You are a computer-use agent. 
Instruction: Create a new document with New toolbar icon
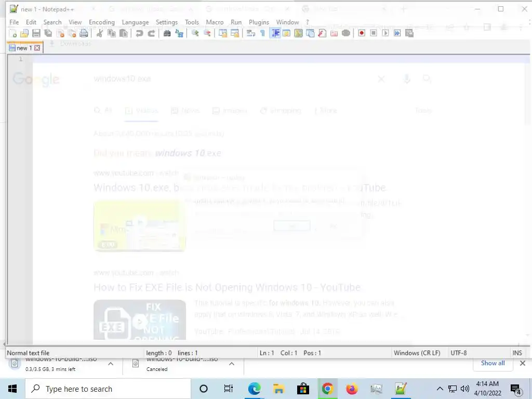coord(12,33)
